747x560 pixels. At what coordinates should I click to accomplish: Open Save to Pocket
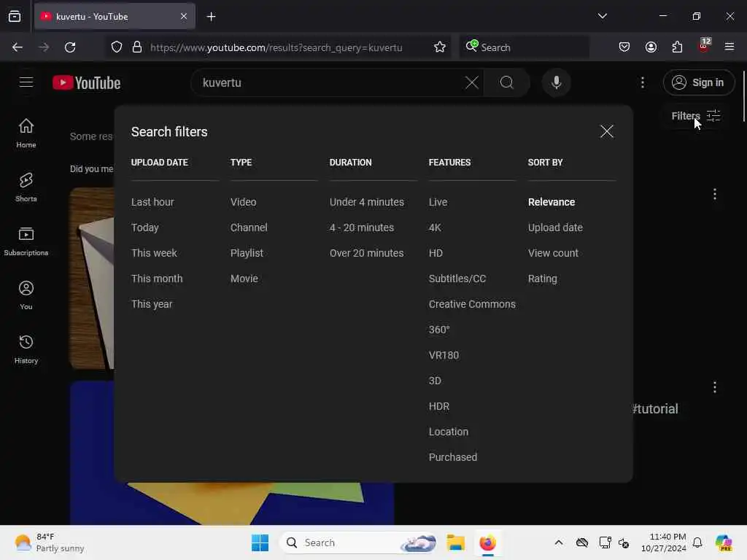[624, 47]
